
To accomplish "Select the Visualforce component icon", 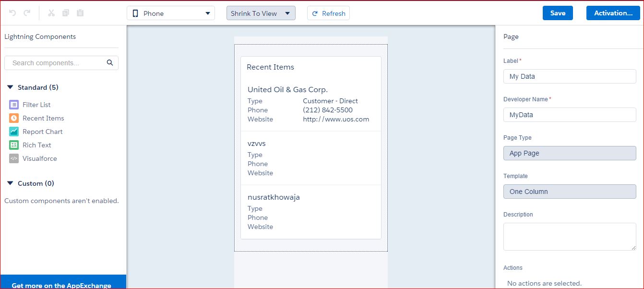I will coord(14,158).
